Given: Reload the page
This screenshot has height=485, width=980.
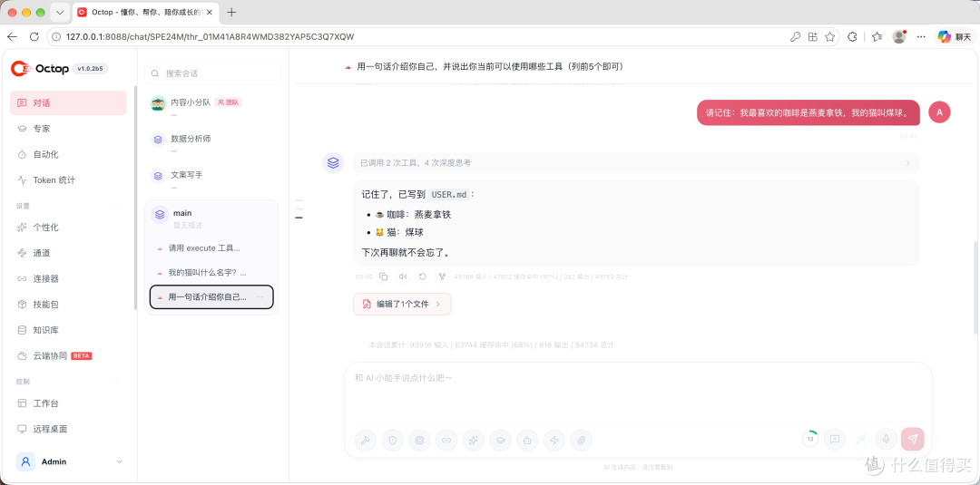Looking at the screenshot, I should point(34,37).
